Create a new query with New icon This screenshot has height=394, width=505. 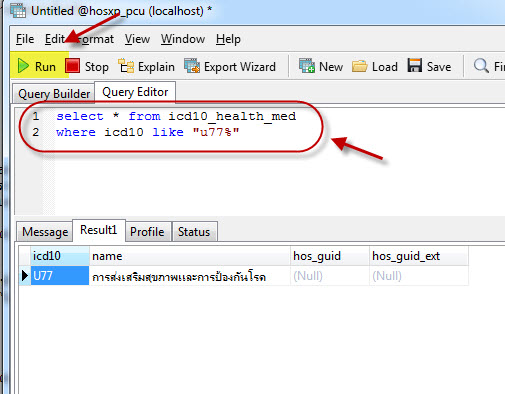pyautogui.click(x=307, y=66)
